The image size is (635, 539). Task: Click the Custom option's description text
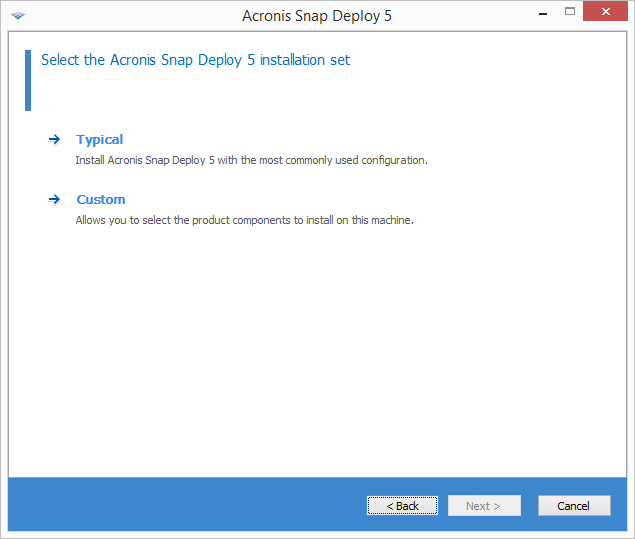click(244, 220)
